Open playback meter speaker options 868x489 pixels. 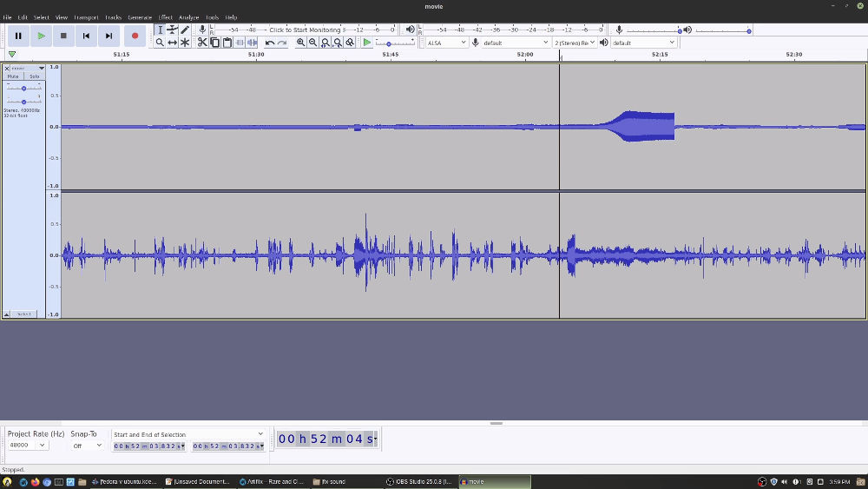[x=411, y=30]
